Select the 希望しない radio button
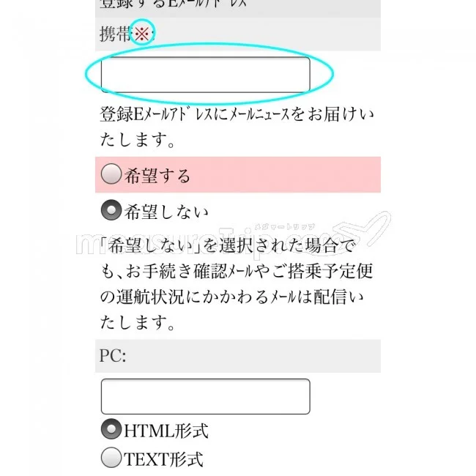This screenshot has width=476, height=476. click(111, 211)
